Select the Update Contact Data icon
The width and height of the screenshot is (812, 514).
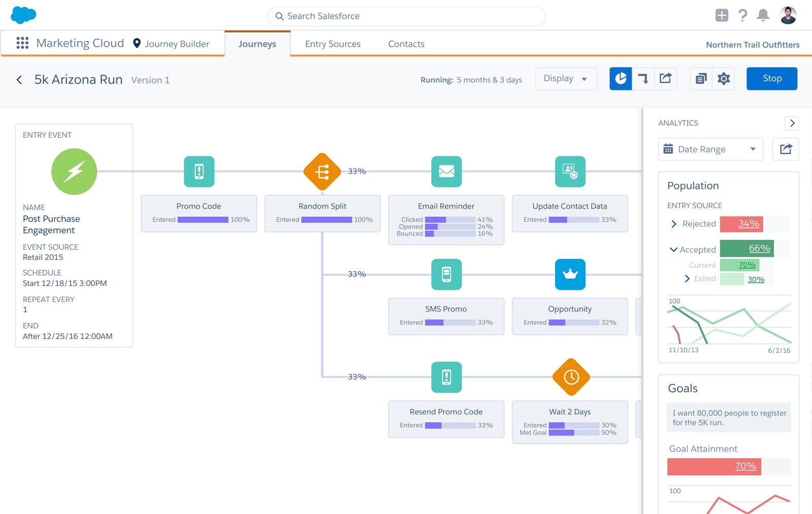(x=570, y=172)
